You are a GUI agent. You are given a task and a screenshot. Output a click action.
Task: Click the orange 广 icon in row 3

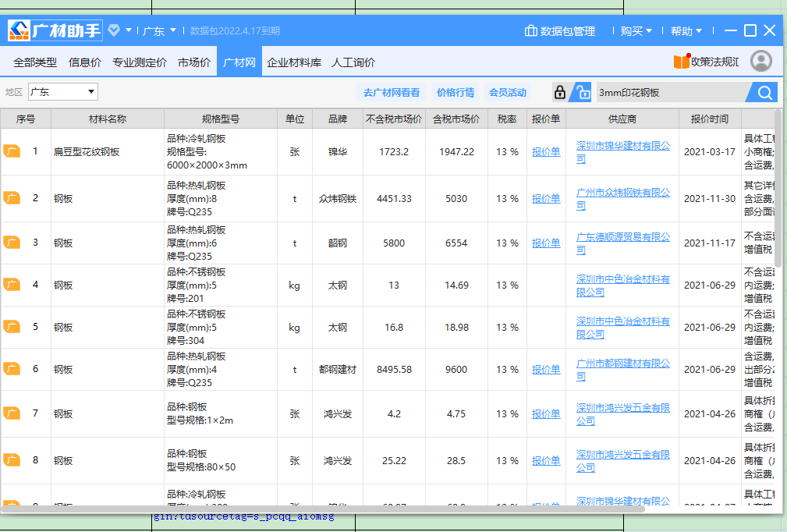point(12,243)
